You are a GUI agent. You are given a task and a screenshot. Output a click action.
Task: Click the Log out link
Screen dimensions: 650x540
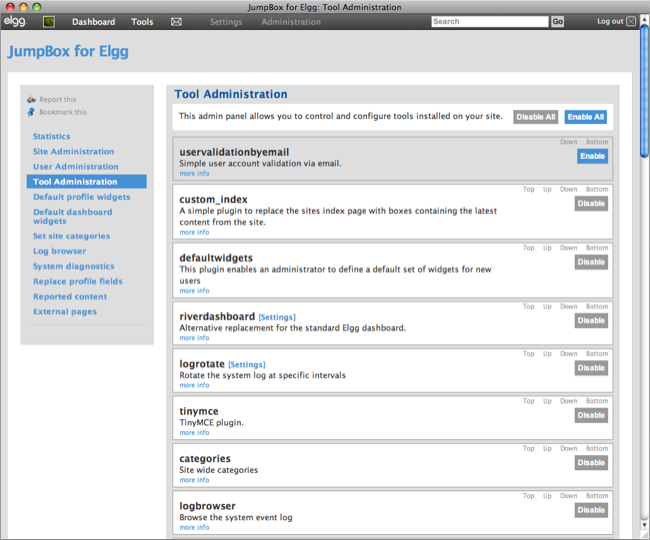pyautogui.click(x=610, y=22)
